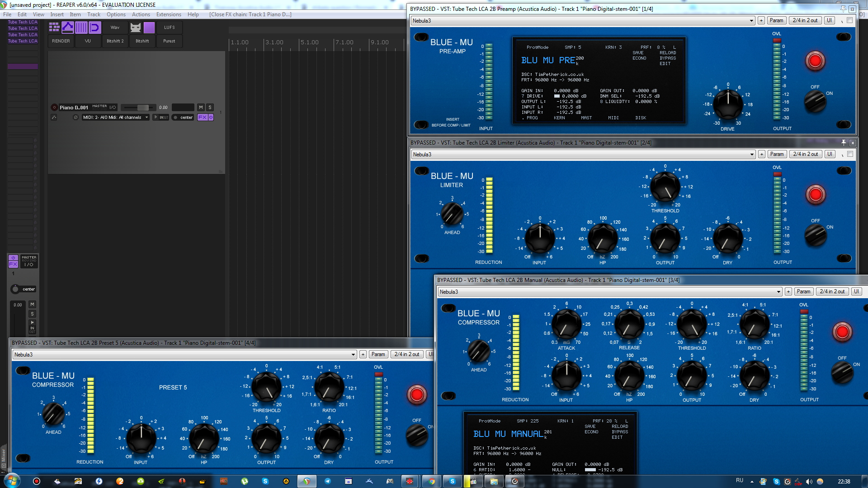
Task: Mute the Piano track
Action: click(x=201, y=108)
